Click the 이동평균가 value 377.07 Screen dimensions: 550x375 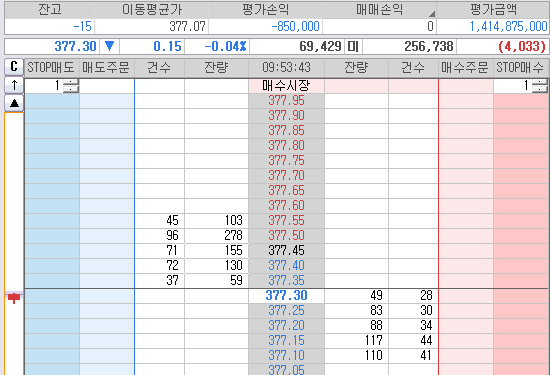187,26
